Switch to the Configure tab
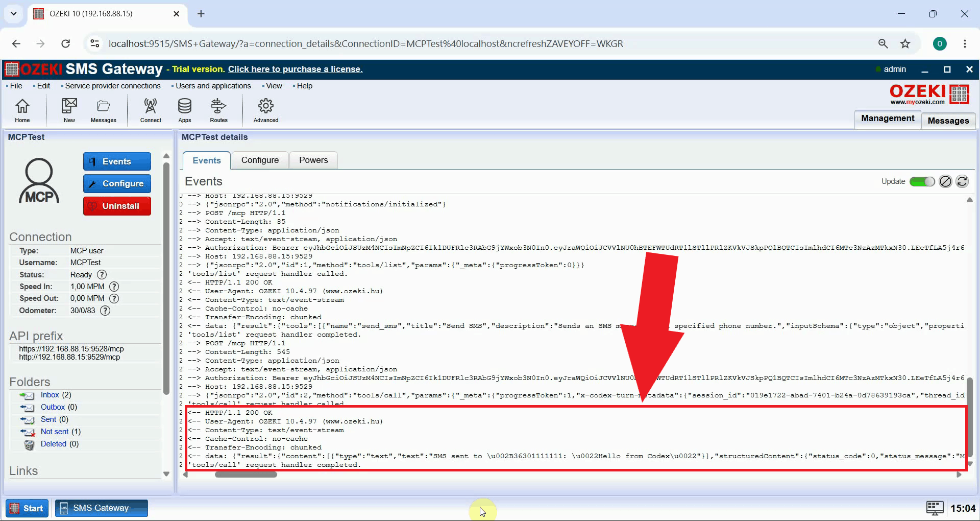 [x=260, y=160]
